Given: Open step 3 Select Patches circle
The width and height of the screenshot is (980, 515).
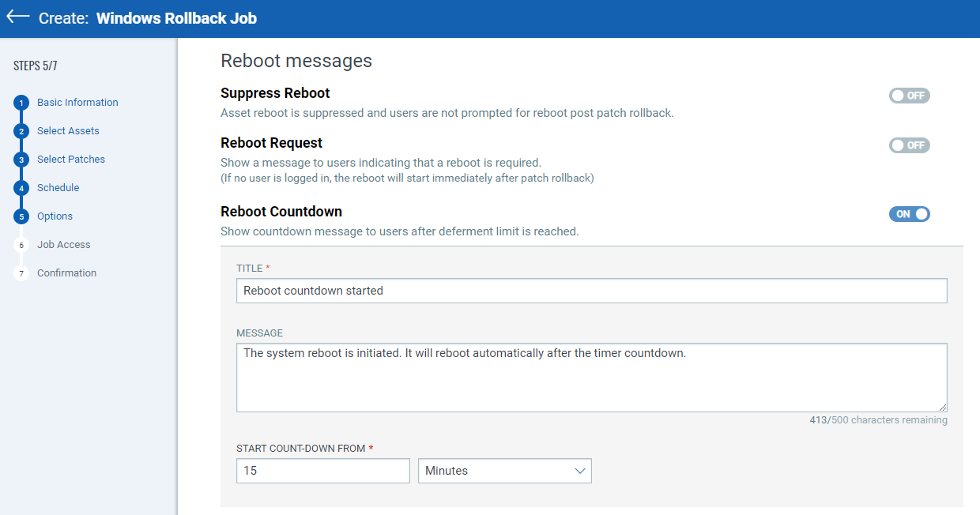Looking at the screenshot, I should 21,159.
